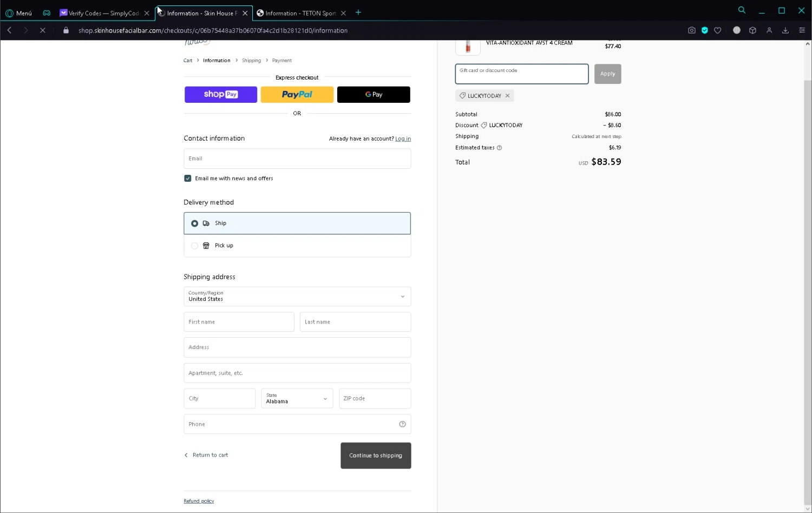The width and height of the screenshot is (812, 513).
Task: Pay with PayPal button
Action: click(297, 94)
